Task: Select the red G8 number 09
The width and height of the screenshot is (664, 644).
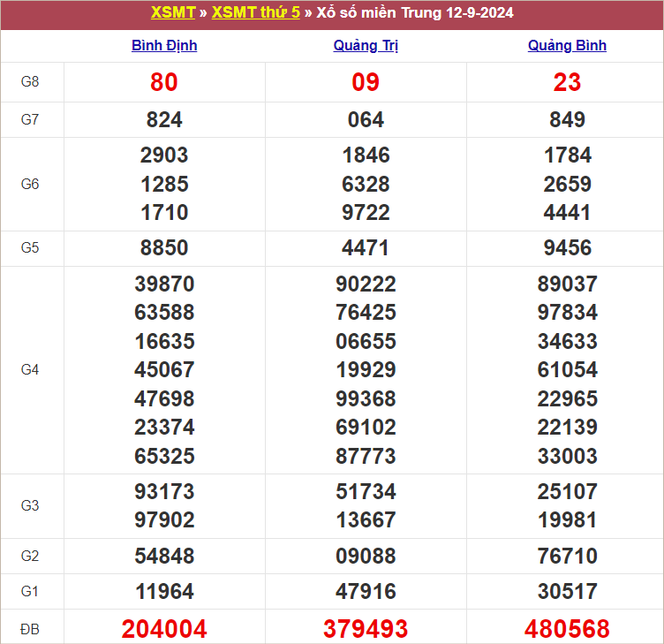Action: point(366,82)
